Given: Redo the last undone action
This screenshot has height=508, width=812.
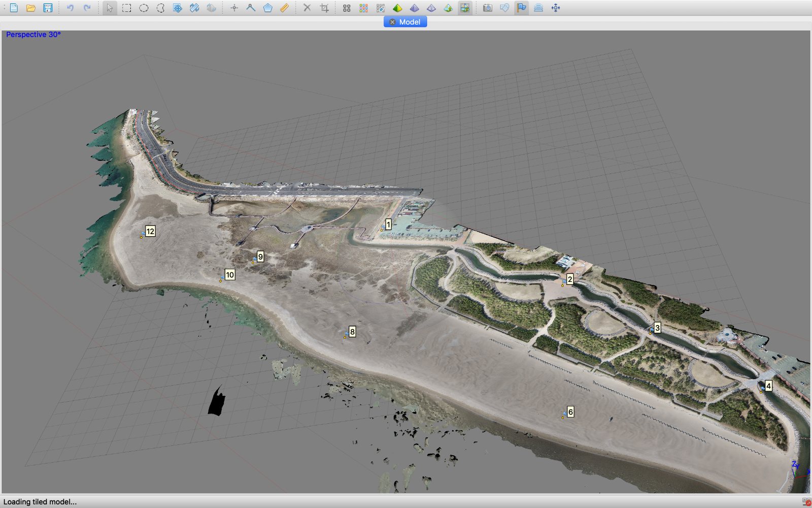Looking at the screenshot, I should pos(87,8).
